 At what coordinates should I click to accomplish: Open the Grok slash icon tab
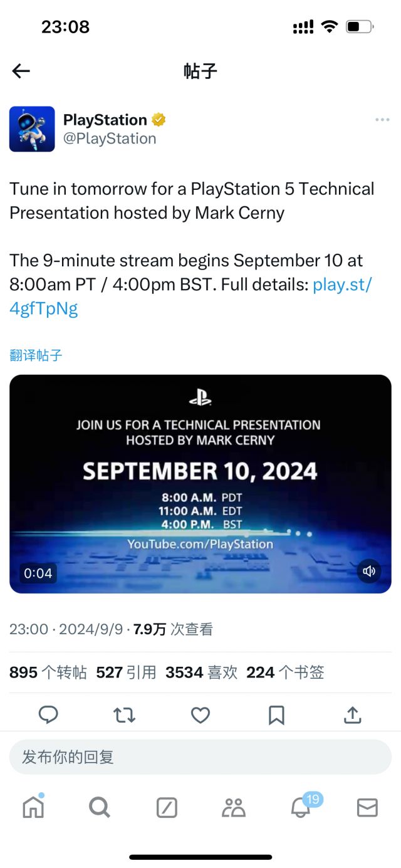(x=167, y=808)
